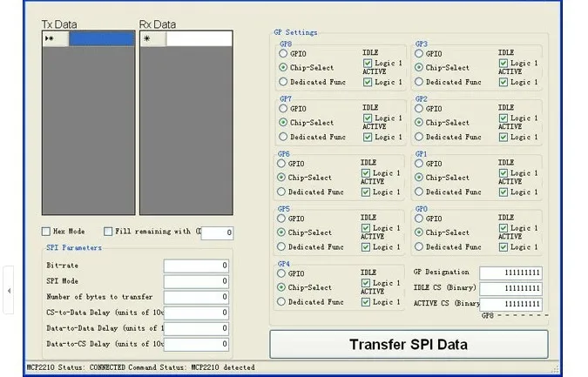Click the SPI Mode input field
The image size is (588, 377).
pos(196,281)
